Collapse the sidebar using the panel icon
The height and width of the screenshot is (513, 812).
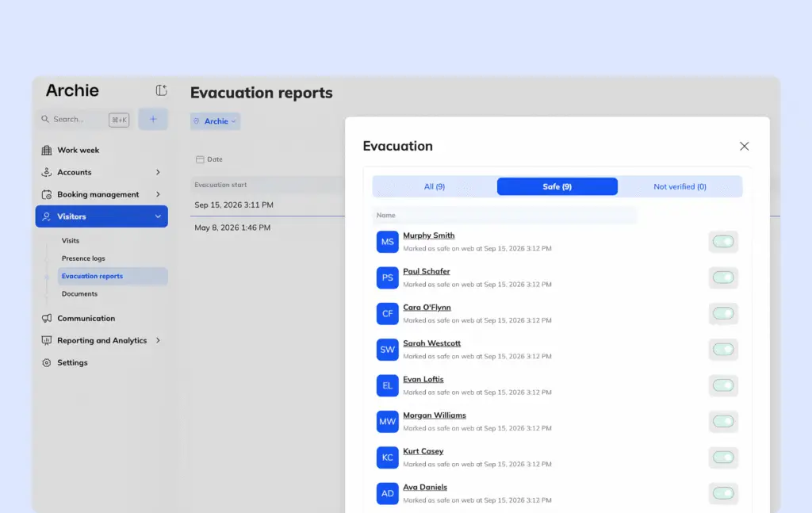click(162, 90)
